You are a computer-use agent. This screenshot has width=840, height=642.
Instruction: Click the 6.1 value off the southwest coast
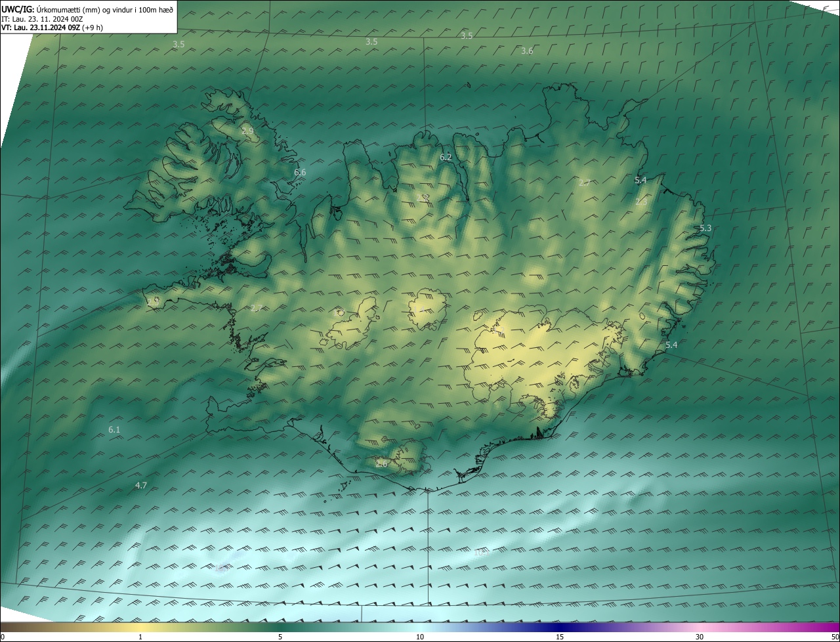(114, 429)
